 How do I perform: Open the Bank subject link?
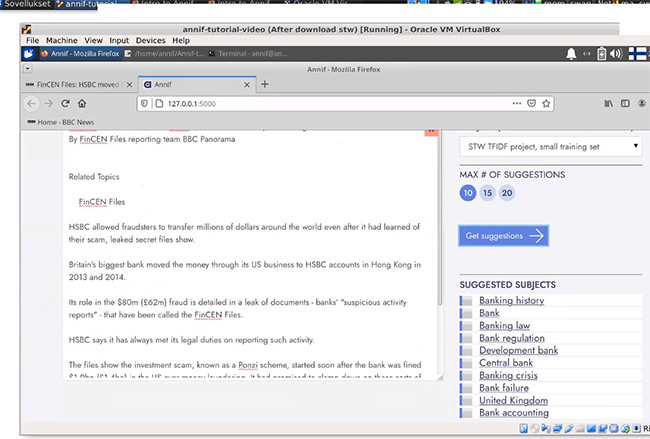489,313
